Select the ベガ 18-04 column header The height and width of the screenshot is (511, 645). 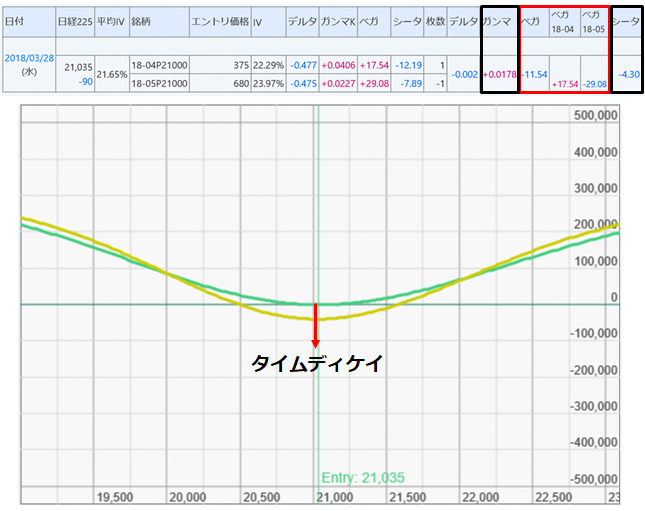(563, 22)
